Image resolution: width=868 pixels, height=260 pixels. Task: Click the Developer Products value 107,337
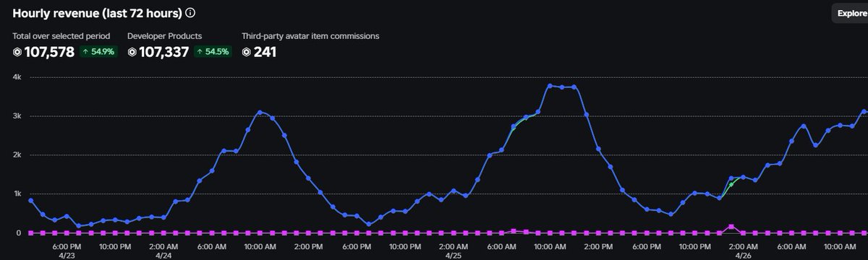(x=163, y=52)
